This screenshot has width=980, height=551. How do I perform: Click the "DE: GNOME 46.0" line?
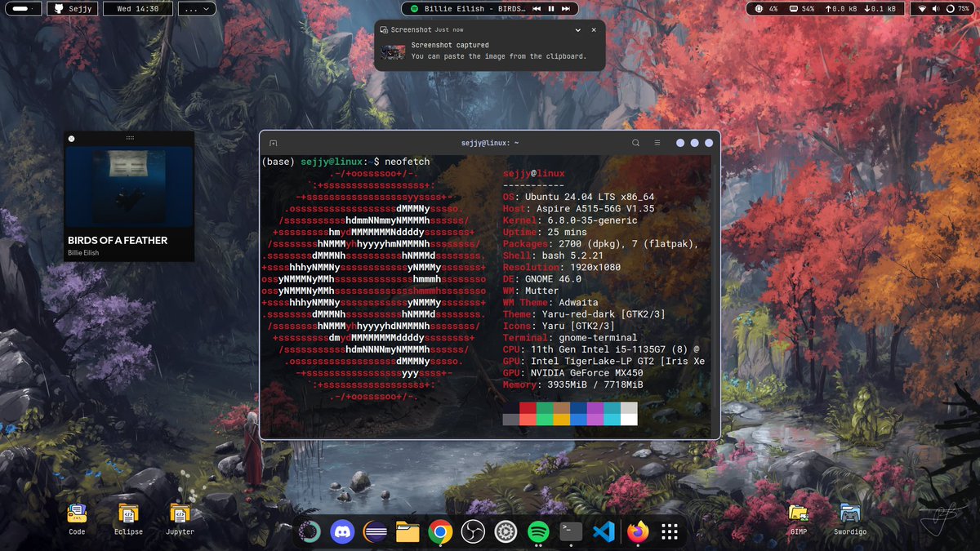tap(542, 279)
